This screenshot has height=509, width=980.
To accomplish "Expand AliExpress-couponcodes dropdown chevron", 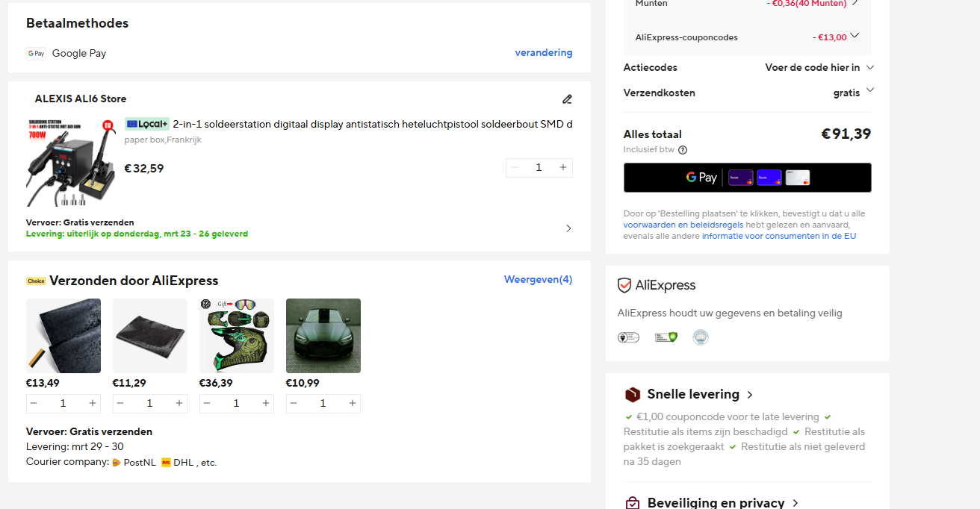I will (x=855, y=35).
